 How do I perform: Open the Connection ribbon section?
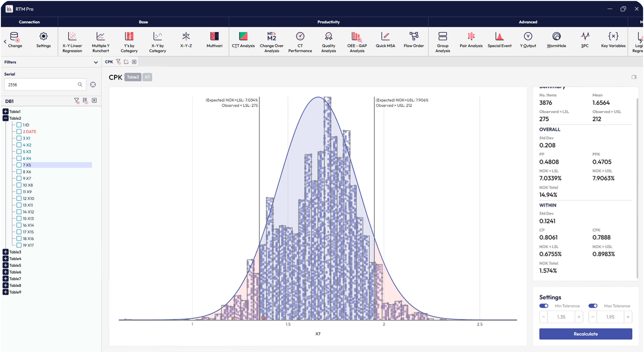(29, 22)
